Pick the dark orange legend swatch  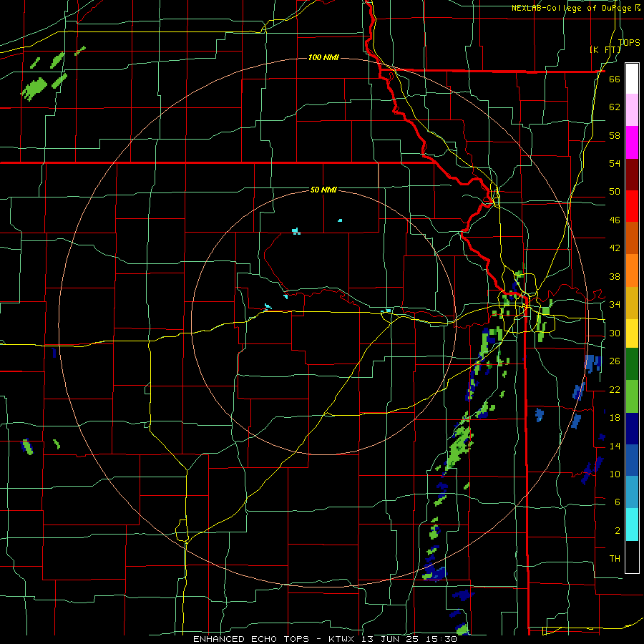click(x=632, y=238)
